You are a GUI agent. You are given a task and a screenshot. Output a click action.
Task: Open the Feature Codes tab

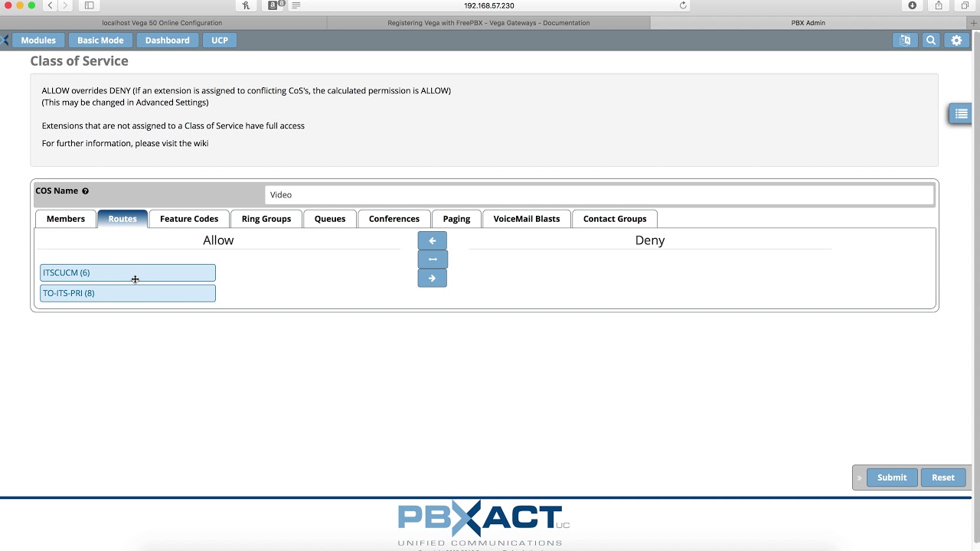pyautogui.click(x=189, y=219)
